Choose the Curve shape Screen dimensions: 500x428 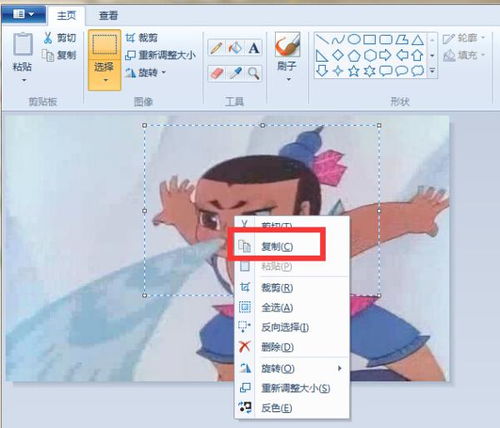[x=338, y=40]
